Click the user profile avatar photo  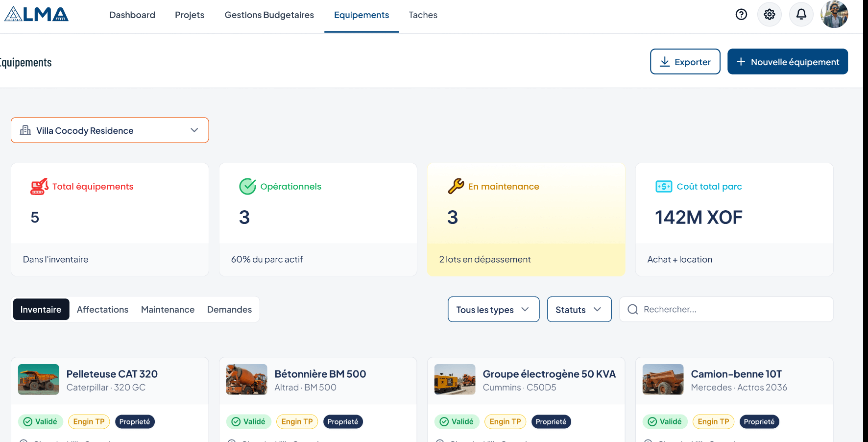click(x=834, y=14)
